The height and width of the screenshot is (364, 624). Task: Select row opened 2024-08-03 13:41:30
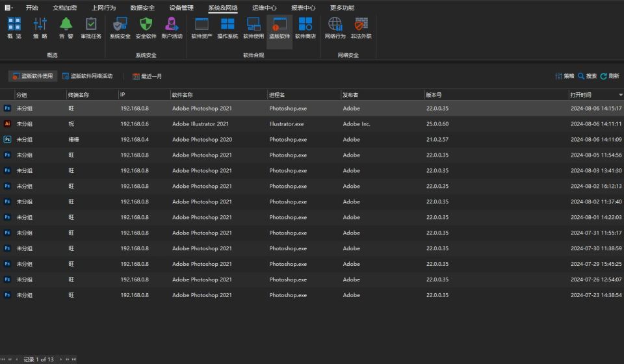[312, 171]
